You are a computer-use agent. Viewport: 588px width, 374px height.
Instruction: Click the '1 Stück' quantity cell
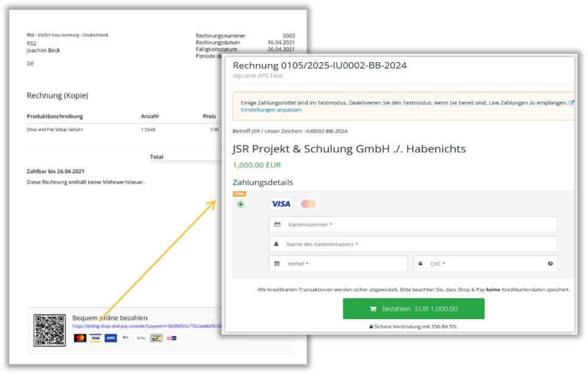(x=148, y=129)
